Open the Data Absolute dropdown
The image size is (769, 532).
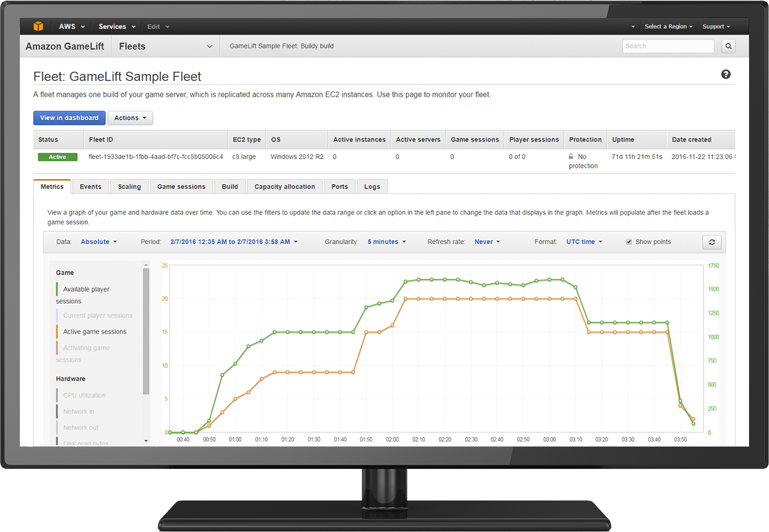pyautogui.click(x=98, y=242)
